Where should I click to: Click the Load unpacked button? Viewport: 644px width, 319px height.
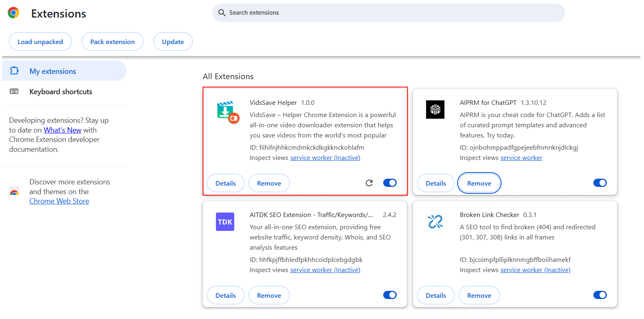coord(40,42)
